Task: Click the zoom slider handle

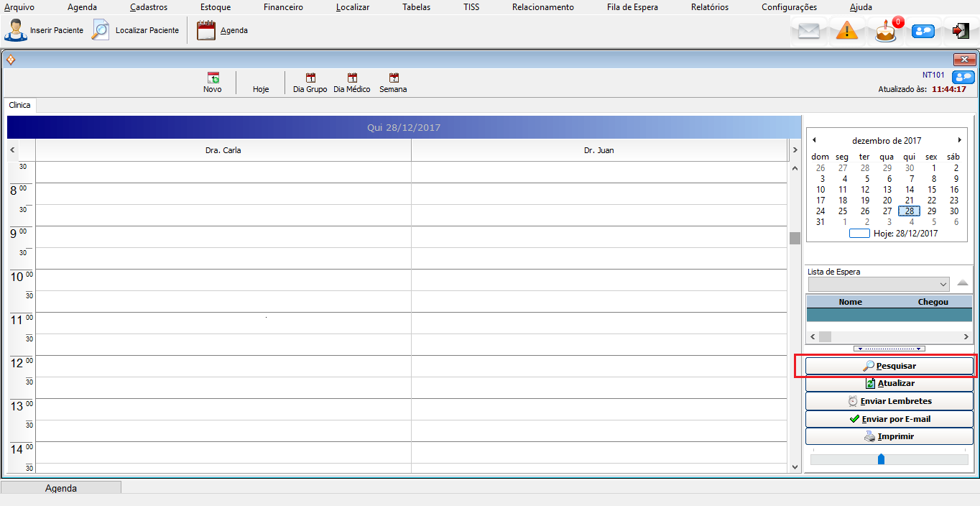Action: coord(881,459)
